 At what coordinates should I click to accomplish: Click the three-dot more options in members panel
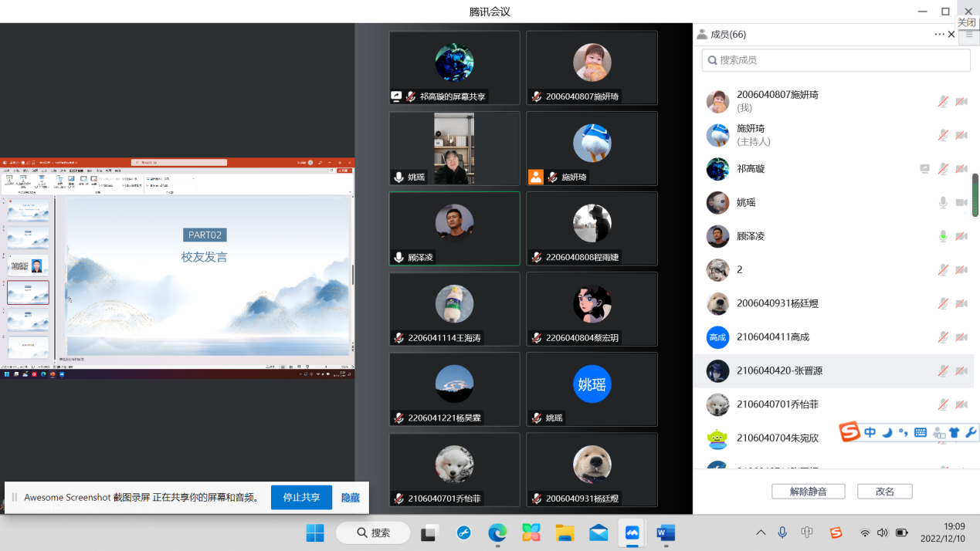(x=939, y=35)
